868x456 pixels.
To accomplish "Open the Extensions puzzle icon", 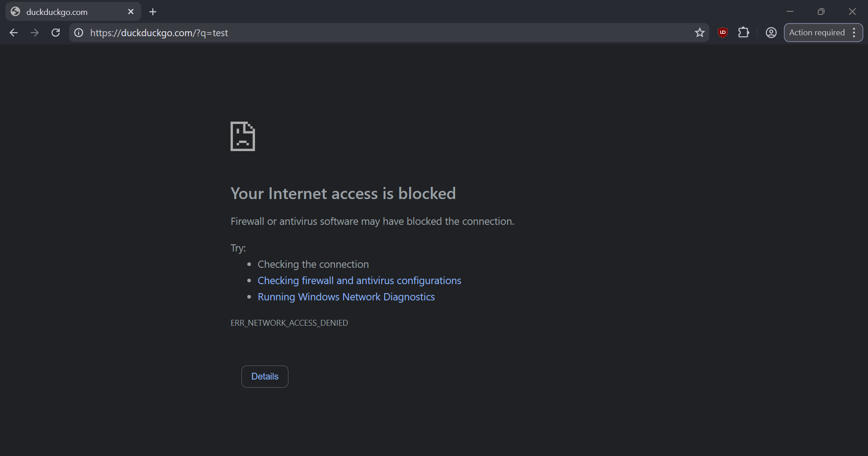I will (744, 33).
